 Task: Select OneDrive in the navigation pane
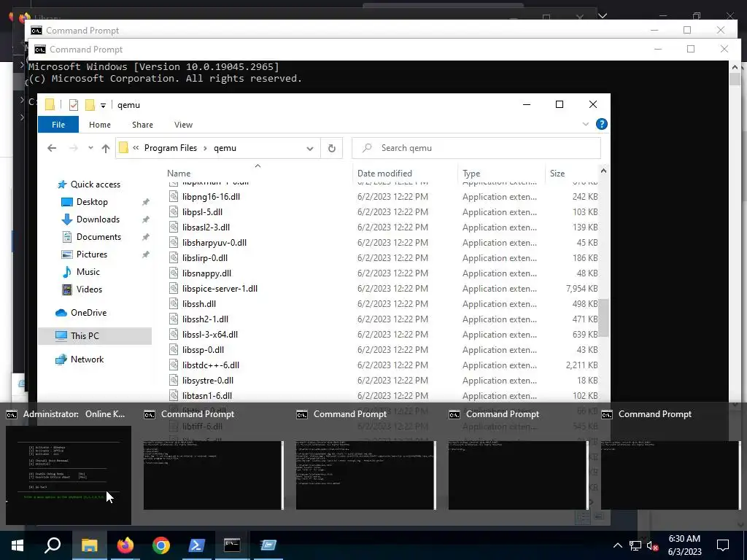[x=88, y=313]
